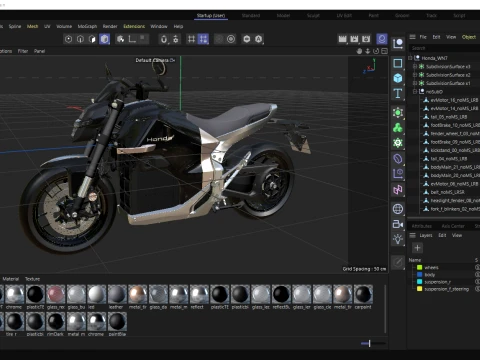The height and width of the screenshot is (360, 480).
Task: Open the Mesh menu
Action: coord(32,26)
